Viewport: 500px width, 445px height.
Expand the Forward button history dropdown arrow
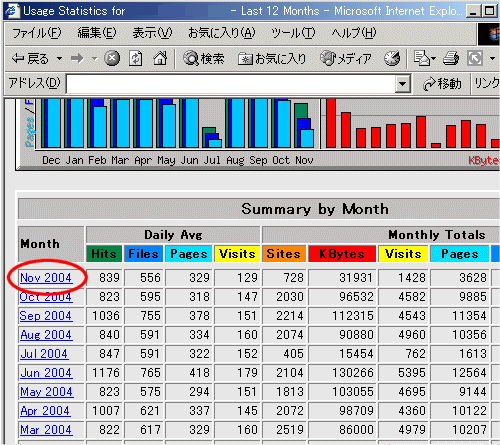[x=95, y=59]
